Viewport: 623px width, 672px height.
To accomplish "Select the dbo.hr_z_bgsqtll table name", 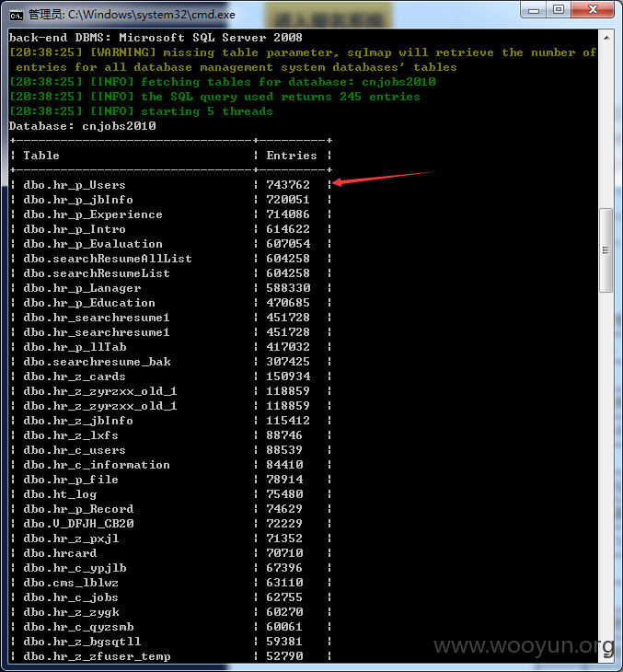I will click(x=82, y=642).
